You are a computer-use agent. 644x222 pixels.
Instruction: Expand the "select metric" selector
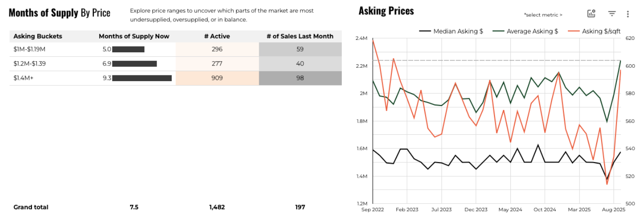click(x=543, y=15)
